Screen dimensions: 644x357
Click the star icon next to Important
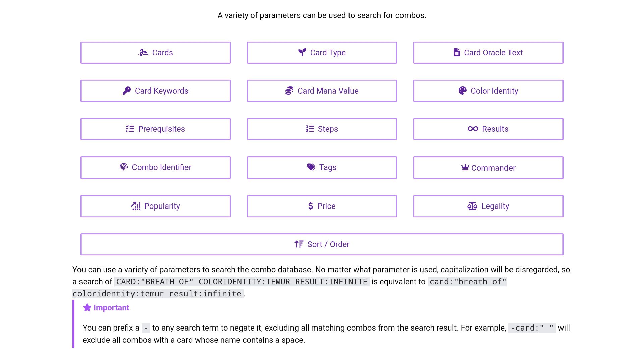[x=87, y=308]
